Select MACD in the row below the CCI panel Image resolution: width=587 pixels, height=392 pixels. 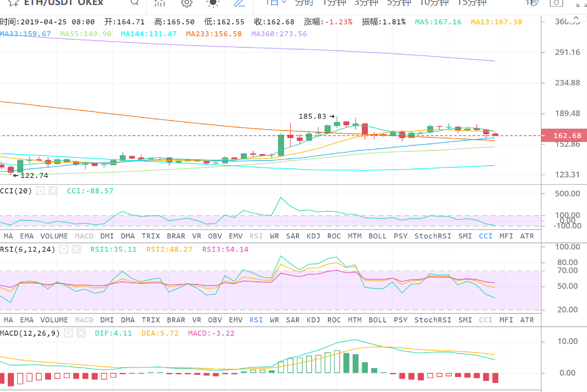pos(84,236)
